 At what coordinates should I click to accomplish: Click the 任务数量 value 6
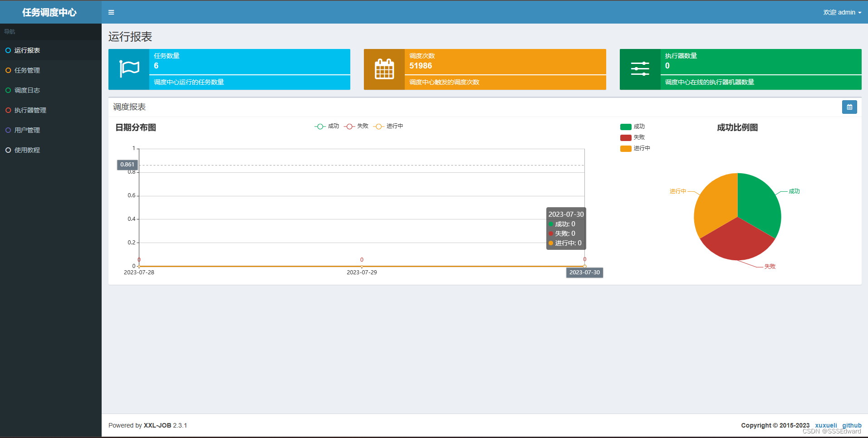(x=156, y=66)
